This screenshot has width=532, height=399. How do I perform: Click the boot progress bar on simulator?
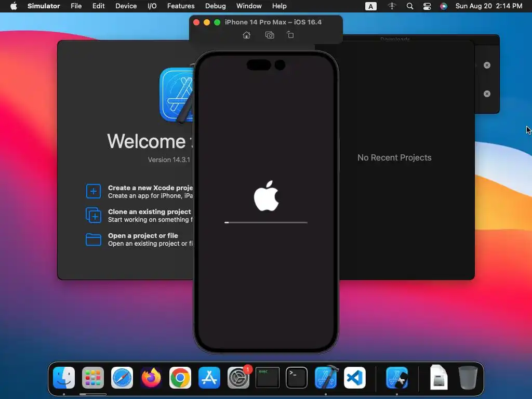tap(266, 222)
